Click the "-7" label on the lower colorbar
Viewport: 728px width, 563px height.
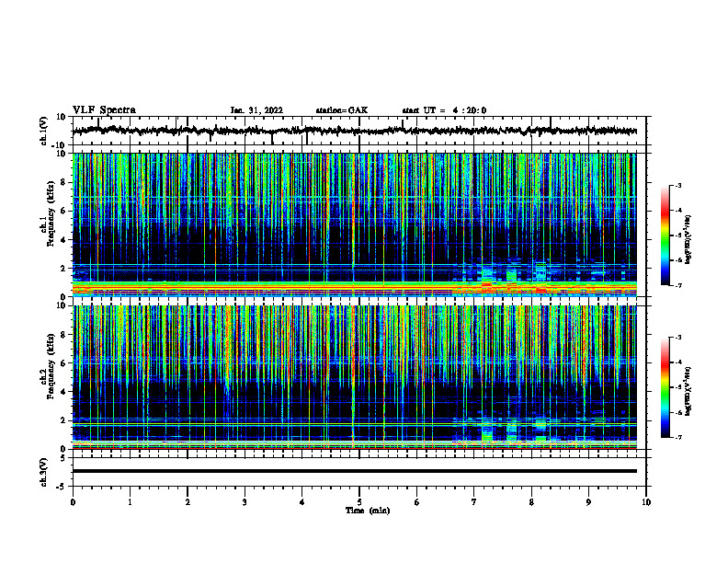tap(678, 437)
